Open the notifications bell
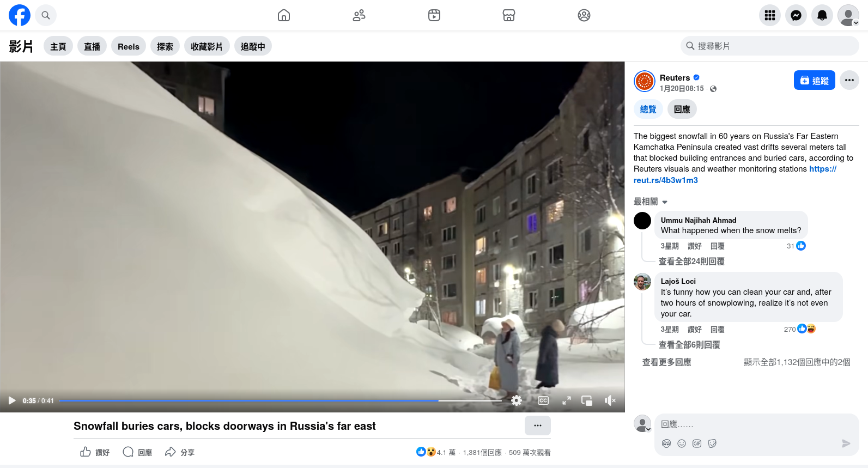Viewport: 868px width, 468px height. point(822,15)
